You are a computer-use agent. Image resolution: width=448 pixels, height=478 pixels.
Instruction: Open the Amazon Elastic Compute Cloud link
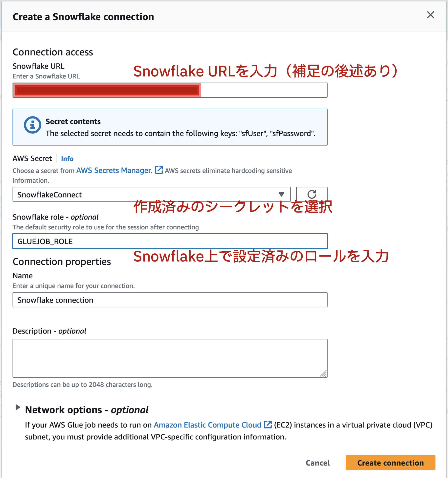click(207, 425)
